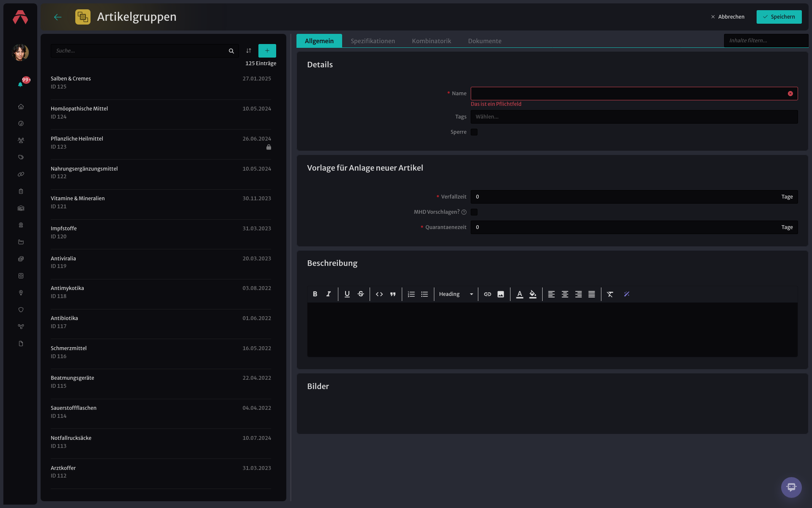This screenshot has width=812, height=508.
Task: Open the Tags selection dropdown
Action: coord(634,117)
